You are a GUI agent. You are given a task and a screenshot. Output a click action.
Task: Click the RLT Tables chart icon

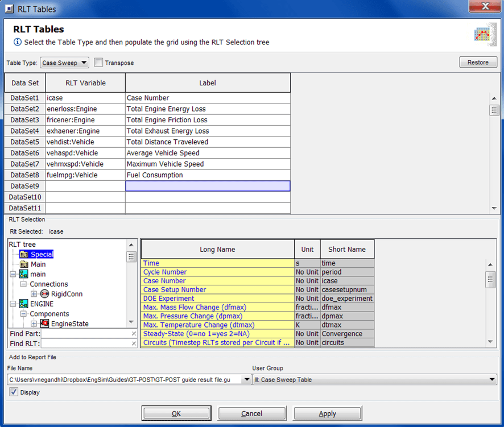(485, 34)
